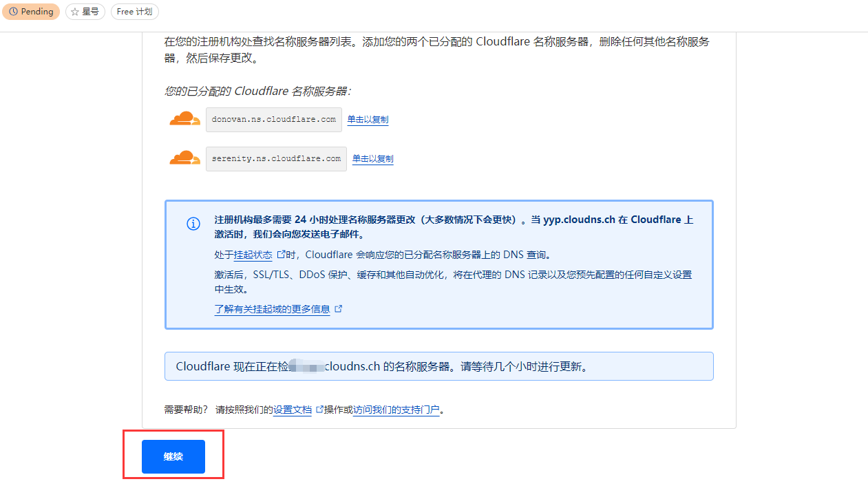
Task: Open the 设置文档 help link
Action: click(x=293, y=410)
